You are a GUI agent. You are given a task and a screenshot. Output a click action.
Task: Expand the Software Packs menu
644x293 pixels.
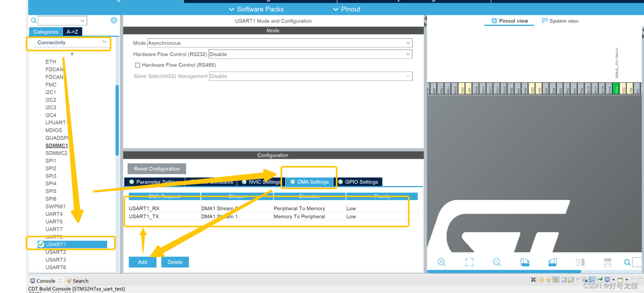tap(256, 9)
